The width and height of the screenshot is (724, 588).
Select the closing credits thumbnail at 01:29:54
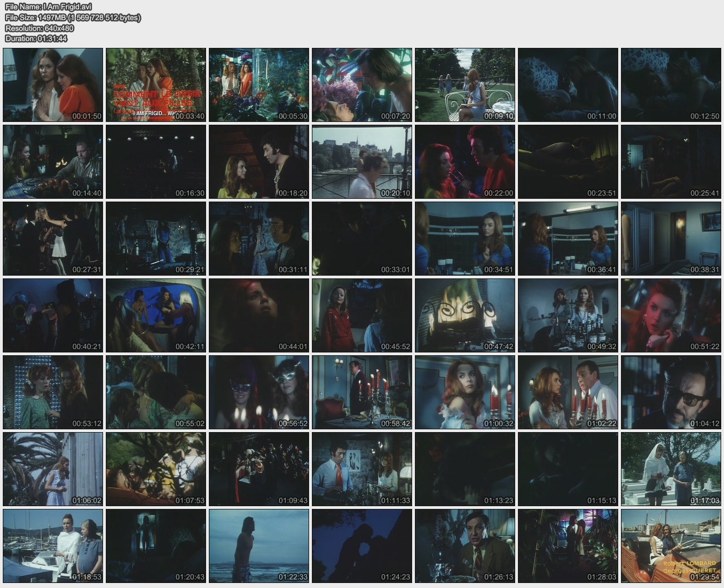tap(671, 546)
